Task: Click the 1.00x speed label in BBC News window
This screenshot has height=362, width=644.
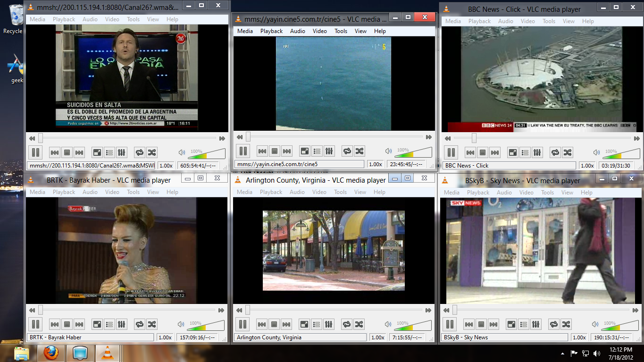Action: 587,166
